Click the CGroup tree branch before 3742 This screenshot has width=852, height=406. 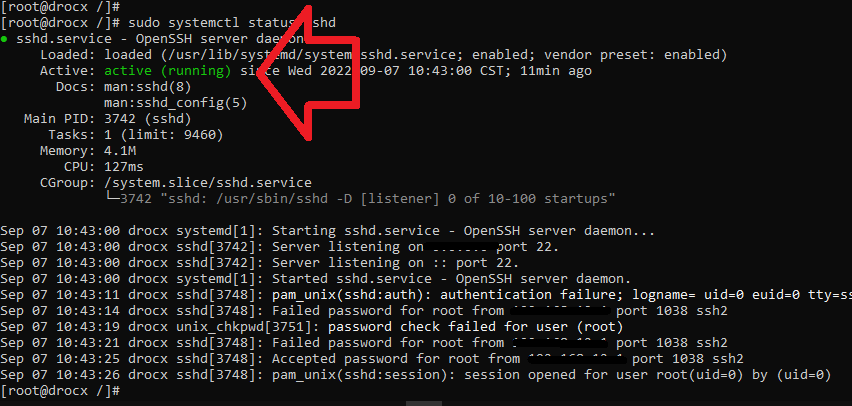[x=111, y=199]
